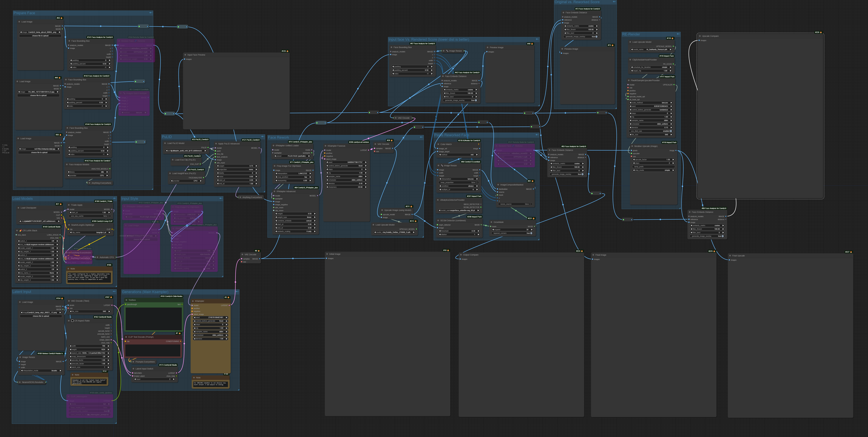
Task: Collapse Iterative Upscale (Image) node via its dot
Action: click(x=632, y=146)
